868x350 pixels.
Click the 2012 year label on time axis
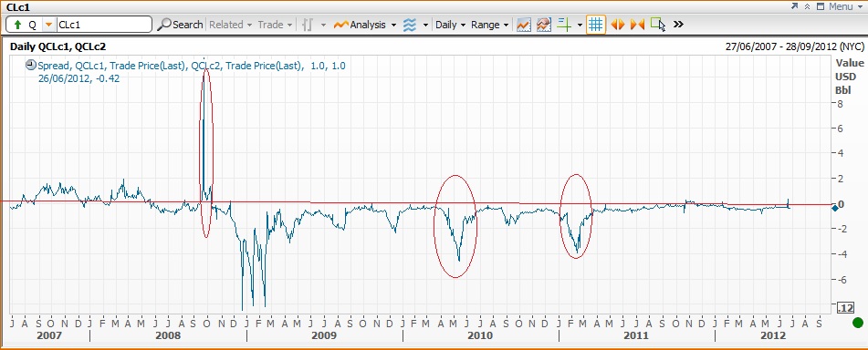point(773,336)
